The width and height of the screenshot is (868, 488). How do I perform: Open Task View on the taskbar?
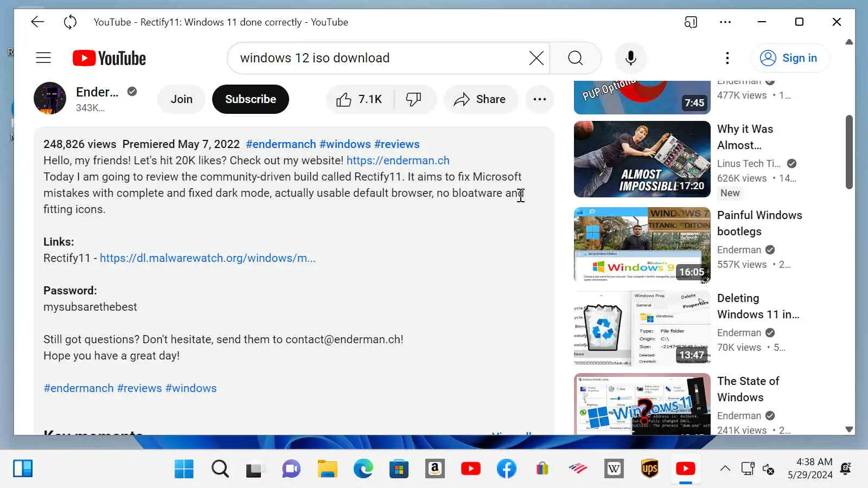tap(255, 469)
